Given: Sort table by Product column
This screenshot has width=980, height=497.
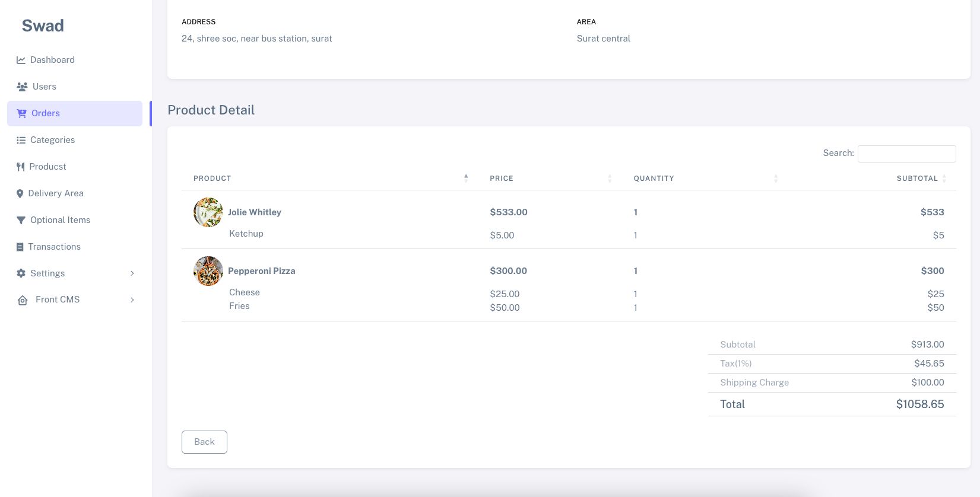Looking at the screenshot, I should click(213, 179).
